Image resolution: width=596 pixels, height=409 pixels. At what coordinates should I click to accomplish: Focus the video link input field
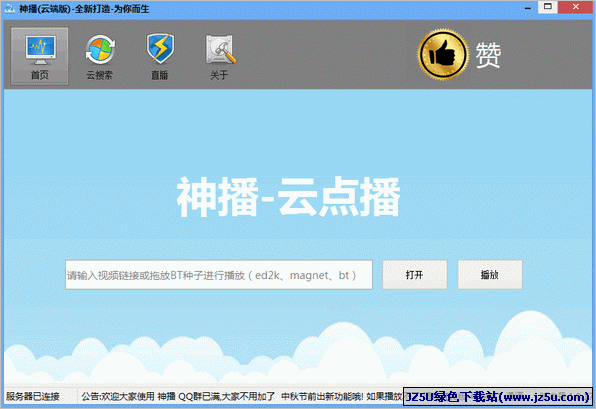tap(219, 275)
